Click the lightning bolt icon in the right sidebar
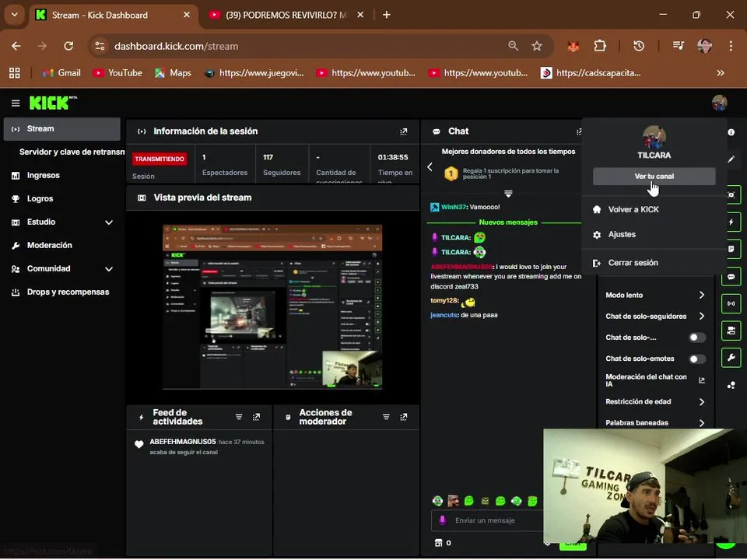Screen dimensions: 747x560 pos(731,222)
